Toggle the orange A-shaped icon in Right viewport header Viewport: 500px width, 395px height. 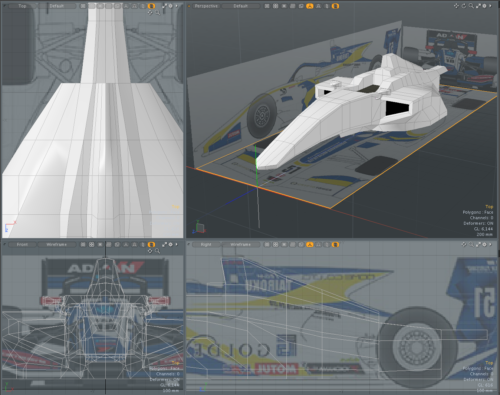310,244
